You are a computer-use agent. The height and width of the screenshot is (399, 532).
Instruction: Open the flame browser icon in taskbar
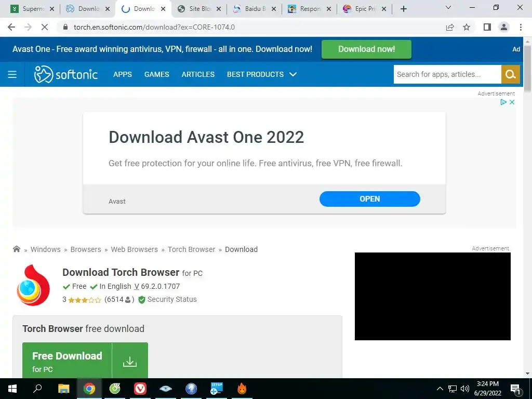242,389
